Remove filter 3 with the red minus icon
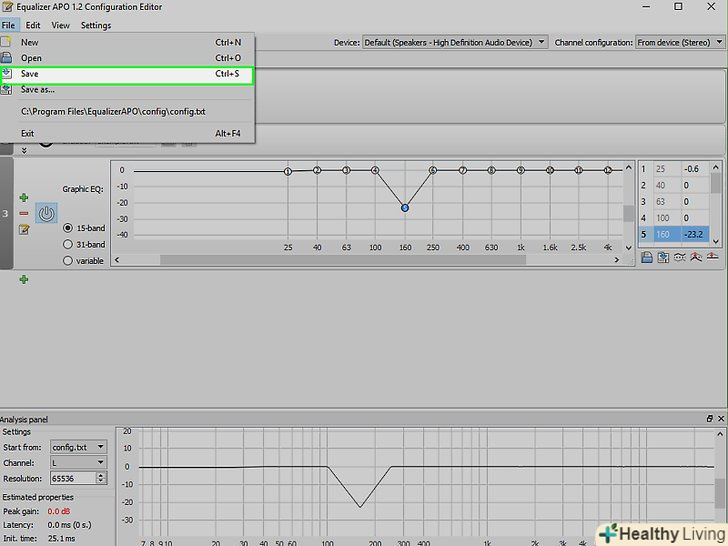 [x=24, y=213]
